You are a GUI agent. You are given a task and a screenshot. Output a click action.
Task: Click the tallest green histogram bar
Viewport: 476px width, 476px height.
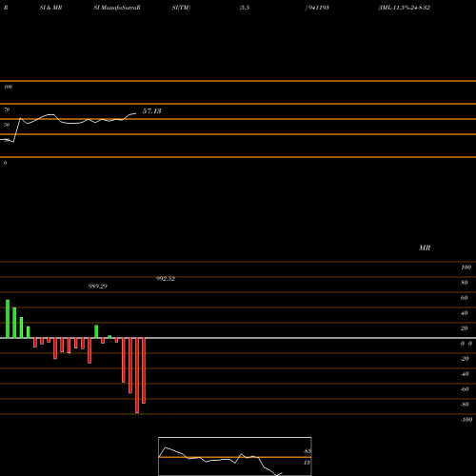(x=8, y=319)
